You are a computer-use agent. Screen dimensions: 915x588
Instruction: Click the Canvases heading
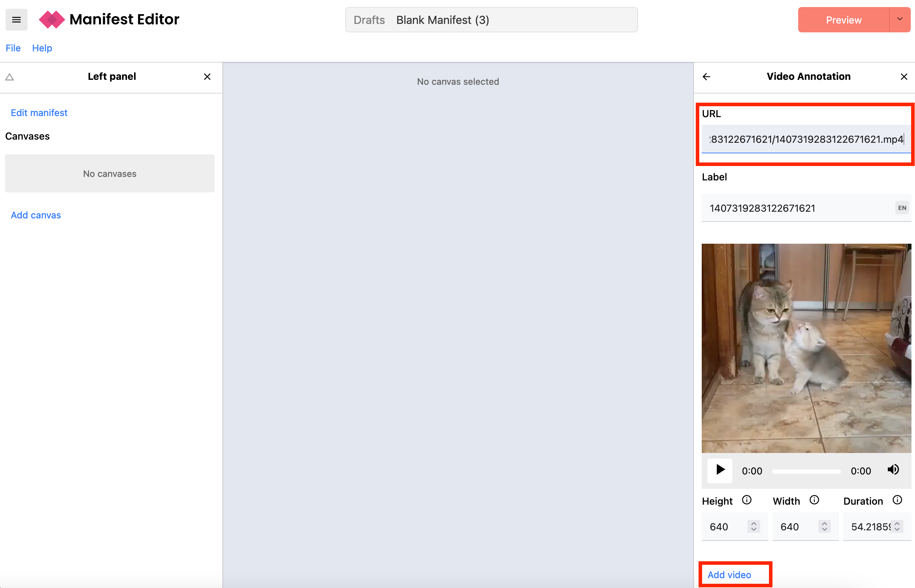pyautogui.click(x=27, y=136)
